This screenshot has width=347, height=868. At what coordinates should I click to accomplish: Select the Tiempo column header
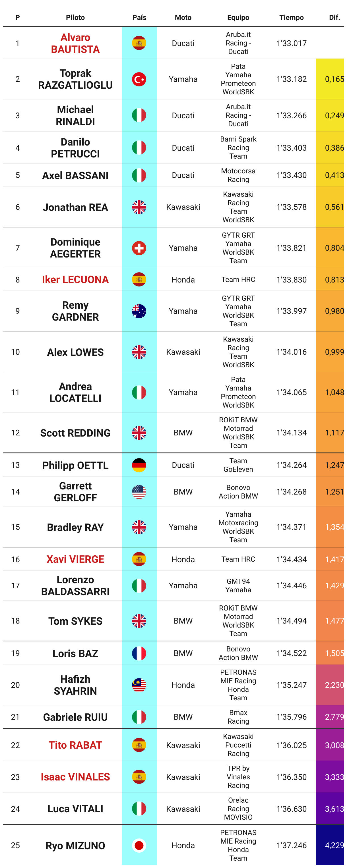291,18
